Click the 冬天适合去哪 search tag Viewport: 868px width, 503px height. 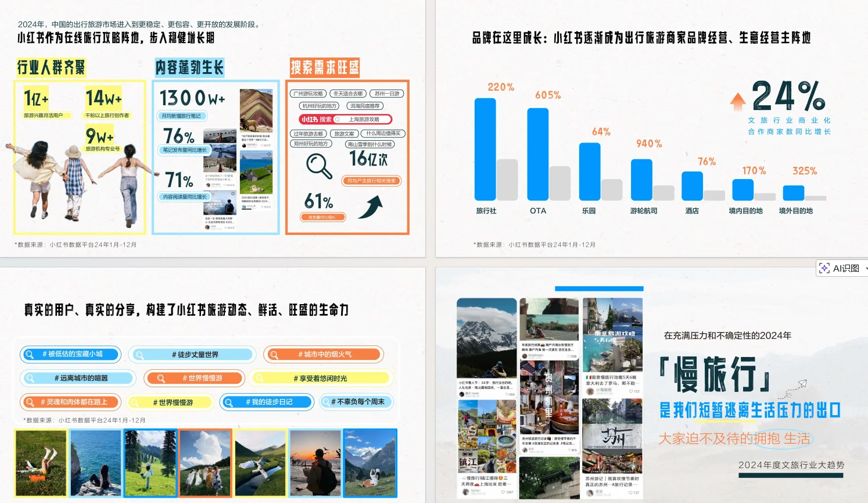coord(347,94)
